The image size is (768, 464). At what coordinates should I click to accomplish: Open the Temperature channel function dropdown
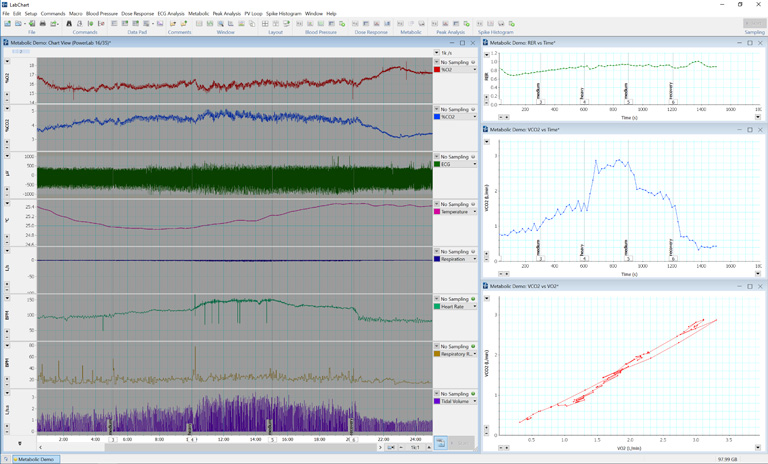click(474, 212)
